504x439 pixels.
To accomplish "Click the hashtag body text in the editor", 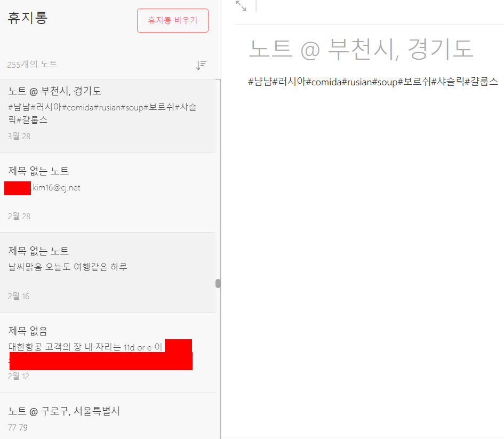I will [x=373, y=82].
